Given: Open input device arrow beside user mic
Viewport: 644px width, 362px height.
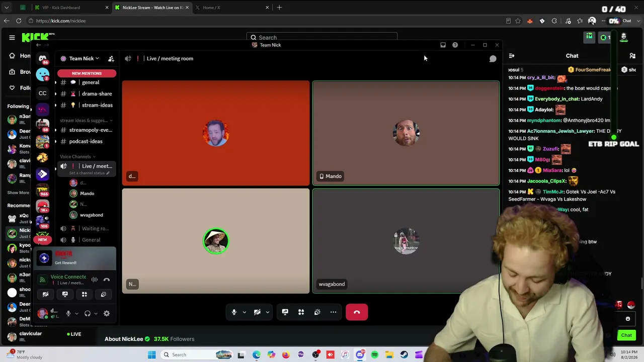Looking at the screenshot, I should click(76, 314).
